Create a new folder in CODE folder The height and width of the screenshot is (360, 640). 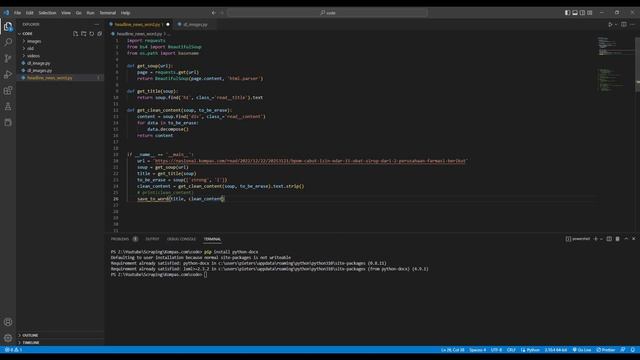(84, 33)
